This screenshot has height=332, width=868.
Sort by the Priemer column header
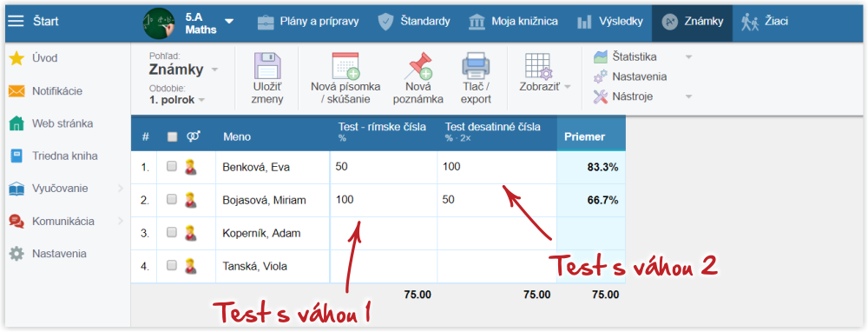(584, 137)
